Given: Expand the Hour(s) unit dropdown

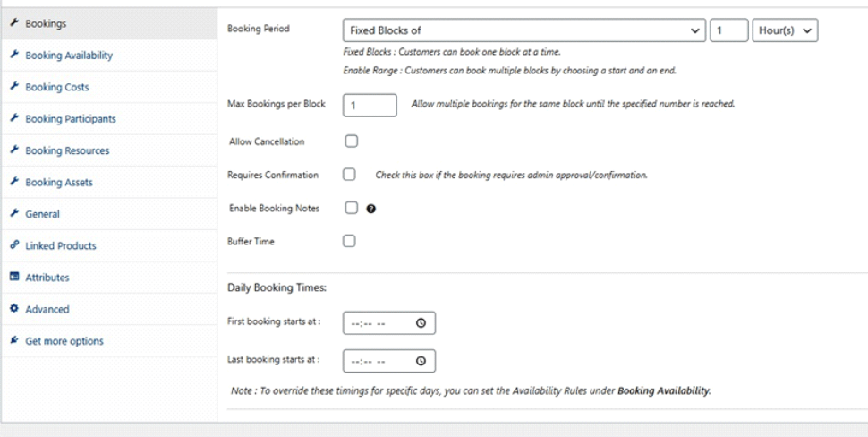Looking at the screenshot, I should click(x=785, y=30).
